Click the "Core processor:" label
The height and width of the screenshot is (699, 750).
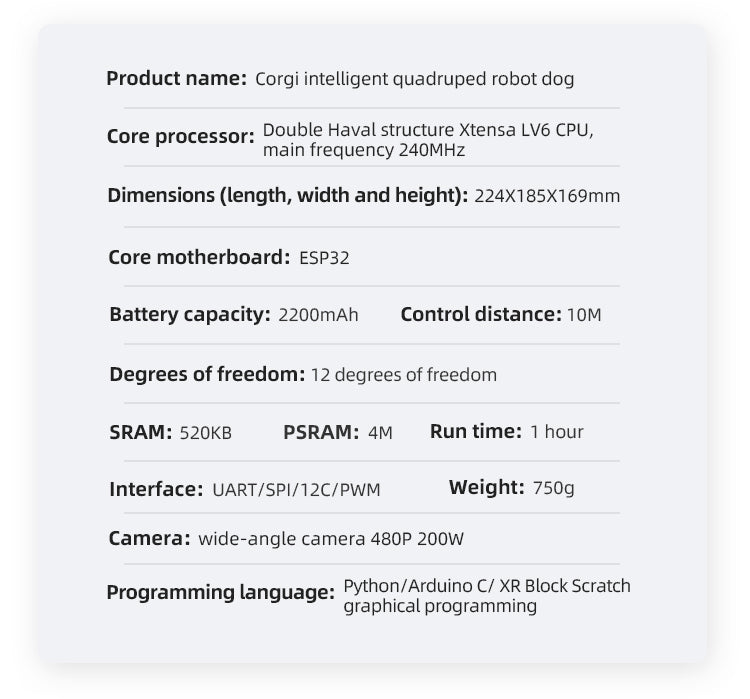[x=181, y=136]
